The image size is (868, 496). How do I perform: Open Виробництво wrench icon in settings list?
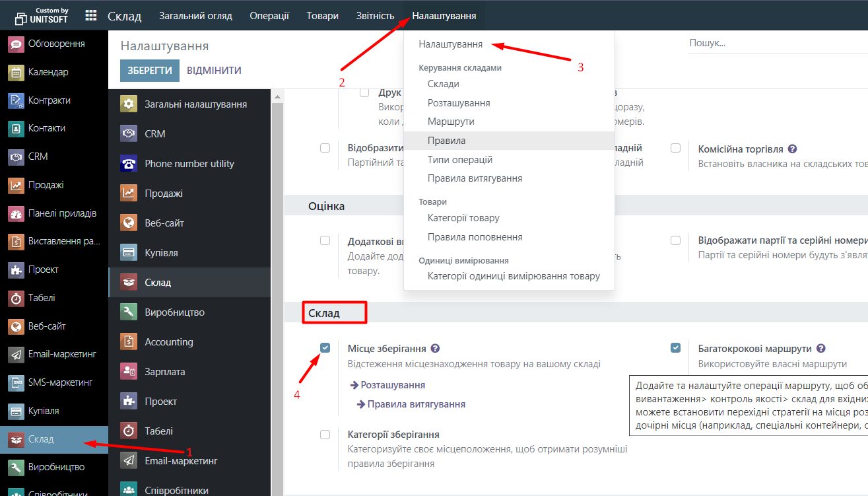[129, 312]
